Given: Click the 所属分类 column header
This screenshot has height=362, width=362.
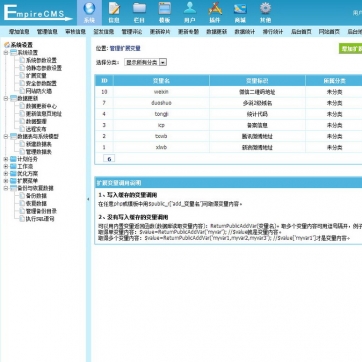Looking at the screenshot, I should (334, 81).
